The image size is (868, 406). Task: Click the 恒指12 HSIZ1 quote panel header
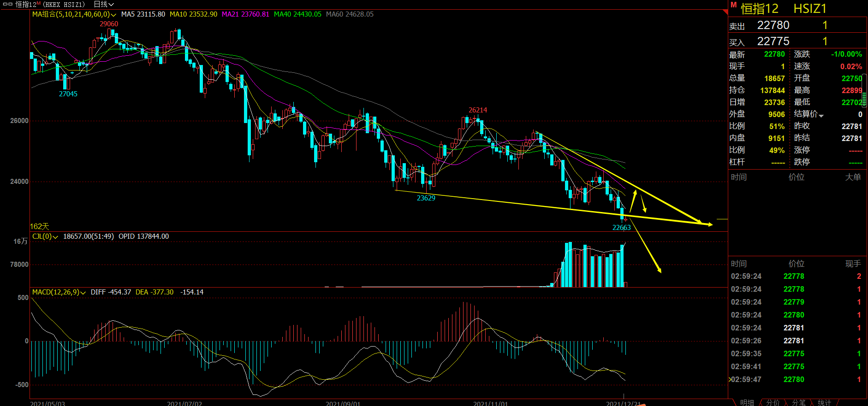pos(783,8)
